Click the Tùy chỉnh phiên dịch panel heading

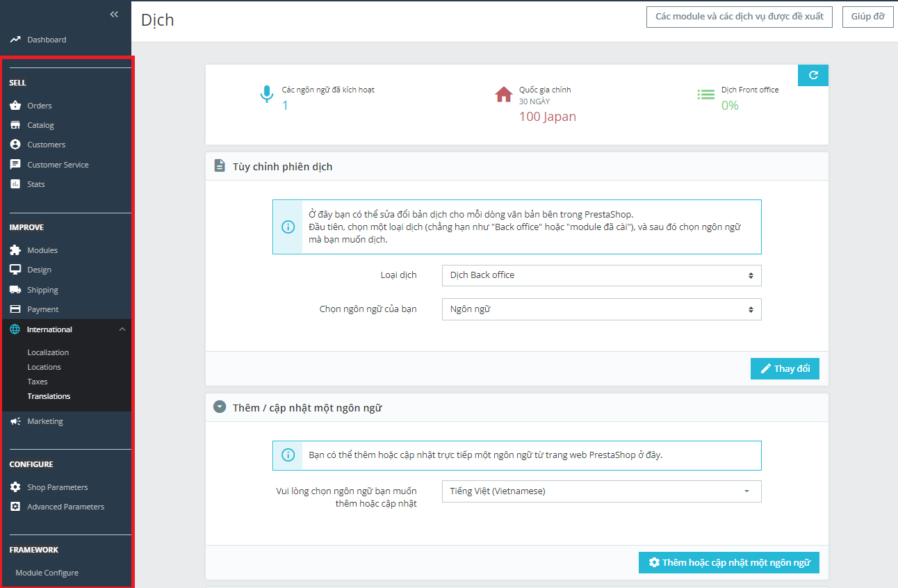pyautogui.click(x=282, y=167)
